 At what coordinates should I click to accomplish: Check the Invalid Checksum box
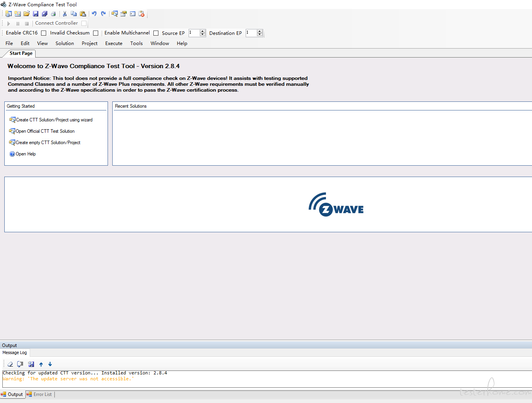click(x=95, y=33)
